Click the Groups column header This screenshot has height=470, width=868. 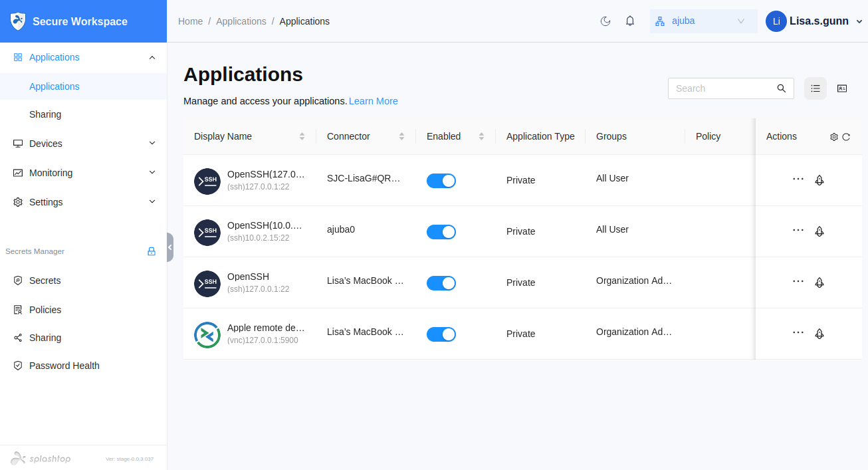click(x=611, y=136)
